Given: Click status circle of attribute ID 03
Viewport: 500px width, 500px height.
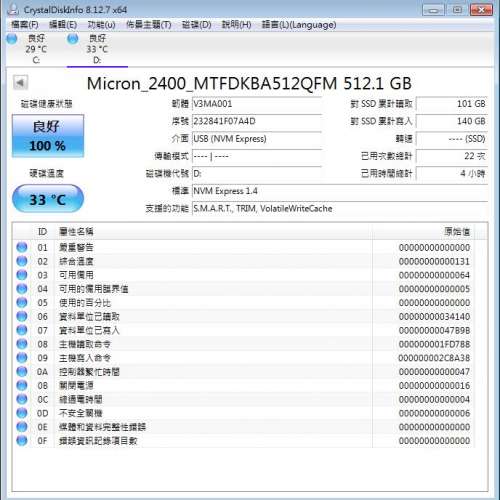Looking at the screenshot, I should click(x=22, y=275).
